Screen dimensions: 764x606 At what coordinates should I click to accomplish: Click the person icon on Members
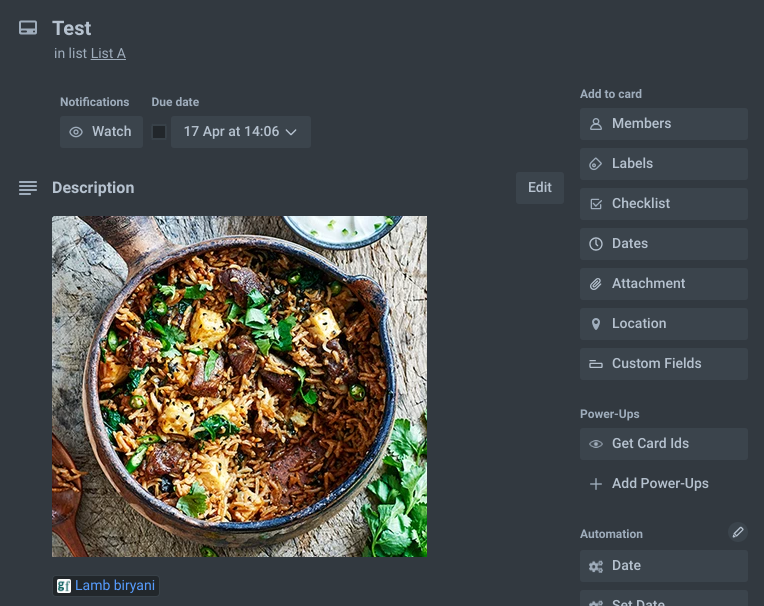(x=596, y=124)
